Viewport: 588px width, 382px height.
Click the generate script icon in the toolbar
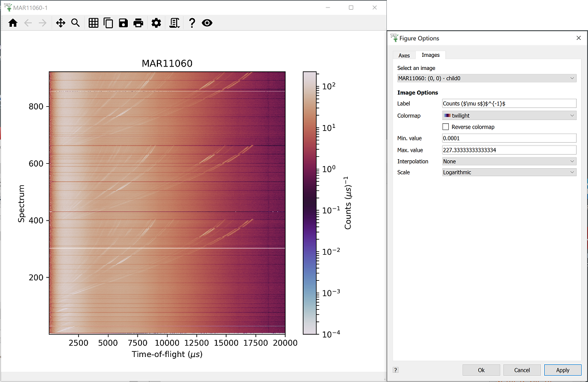pos(174,23)
